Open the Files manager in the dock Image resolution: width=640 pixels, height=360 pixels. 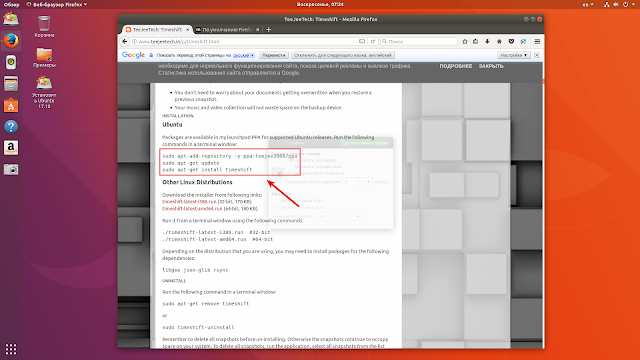pos(11,84)
